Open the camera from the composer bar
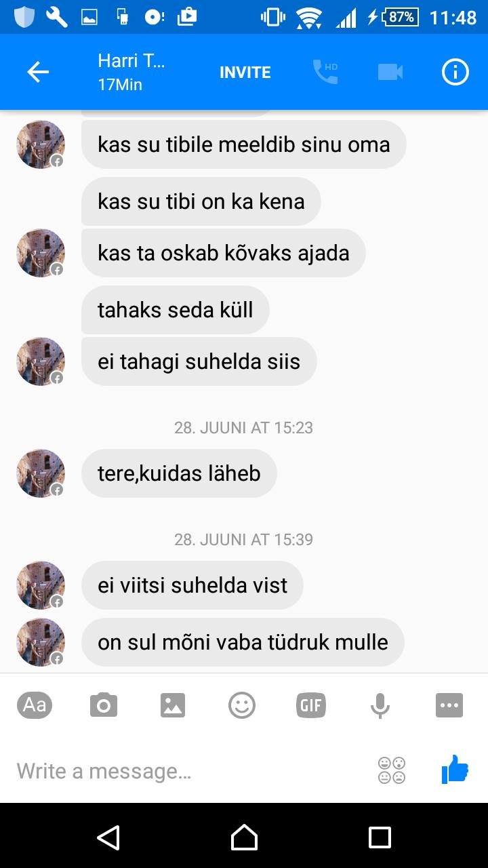The height and width of the screenshot is (868, 488). 104,705
